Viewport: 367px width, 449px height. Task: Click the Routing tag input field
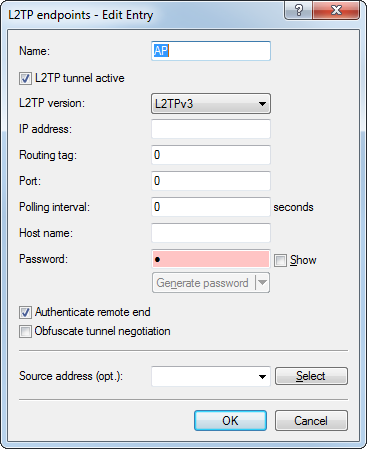211,155
